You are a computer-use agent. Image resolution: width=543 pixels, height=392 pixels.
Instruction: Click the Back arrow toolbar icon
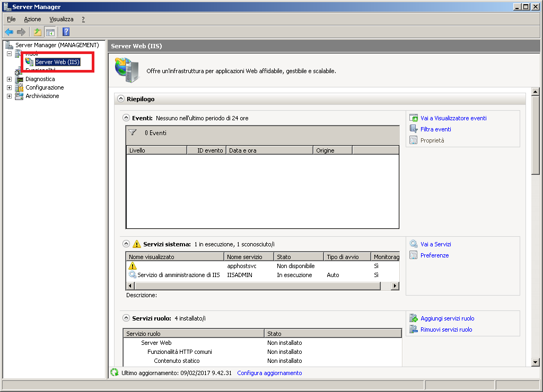(x=9, y=32)
